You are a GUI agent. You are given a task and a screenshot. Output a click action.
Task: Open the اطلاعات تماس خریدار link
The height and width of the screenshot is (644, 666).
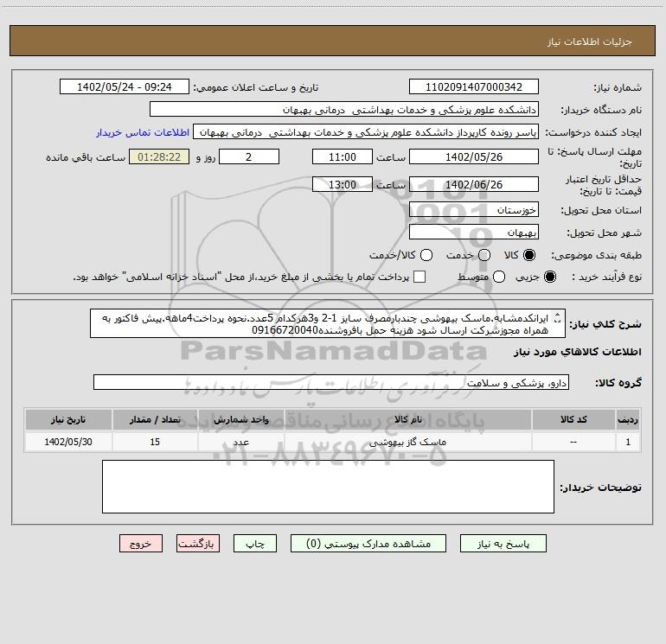click(143, 132)
